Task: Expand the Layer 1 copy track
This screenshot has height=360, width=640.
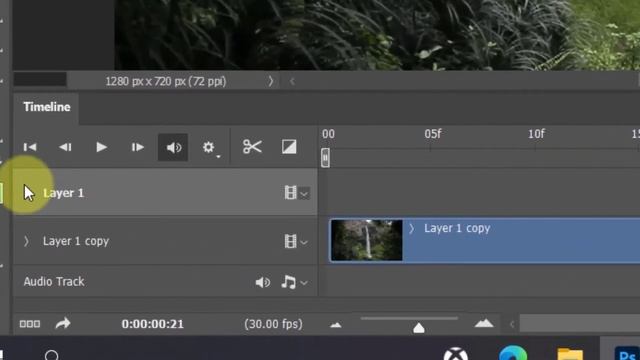Action: [27, 241]
